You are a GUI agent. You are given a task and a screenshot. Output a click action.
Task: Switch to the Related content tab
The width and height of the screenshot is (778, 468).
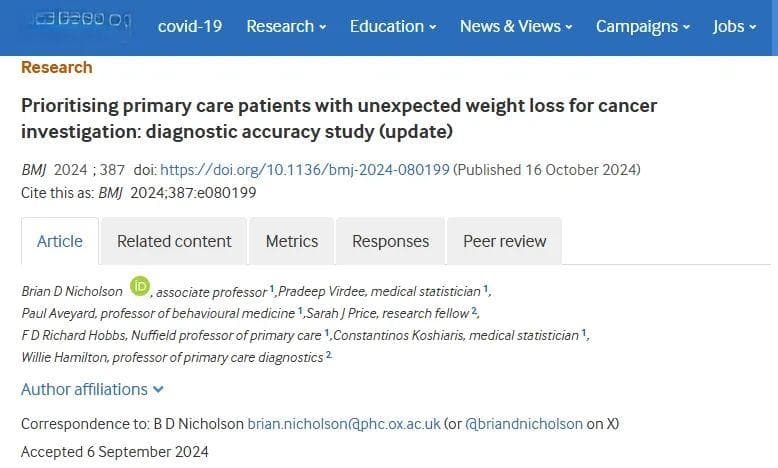(174, 241)
